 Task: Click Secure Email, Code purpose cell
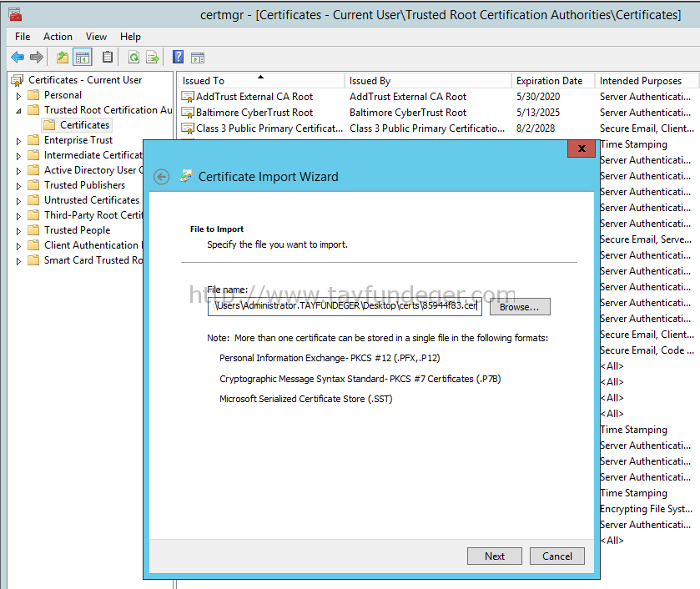click(647, 350)
